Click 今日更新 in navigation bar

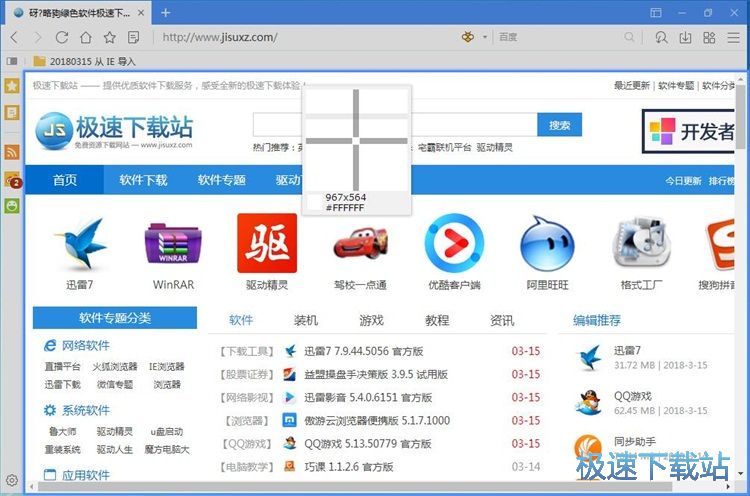point(683,181)
